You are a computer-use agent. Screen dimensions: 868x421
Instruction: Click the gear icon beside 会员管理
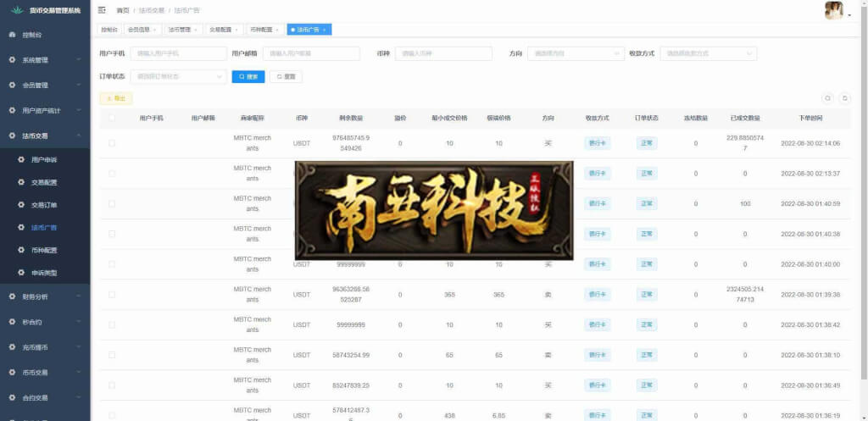point(12,86)
